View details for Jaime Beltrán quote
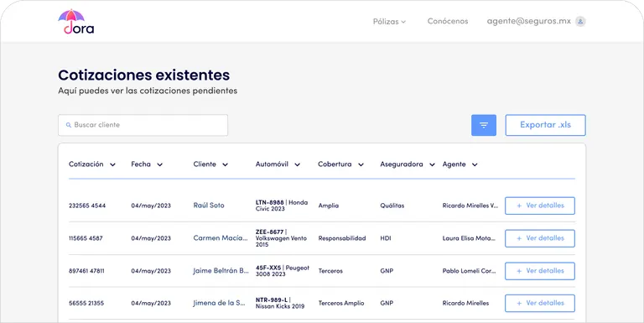The height and width of the screenshot is (323, 644). click(540, 271)
